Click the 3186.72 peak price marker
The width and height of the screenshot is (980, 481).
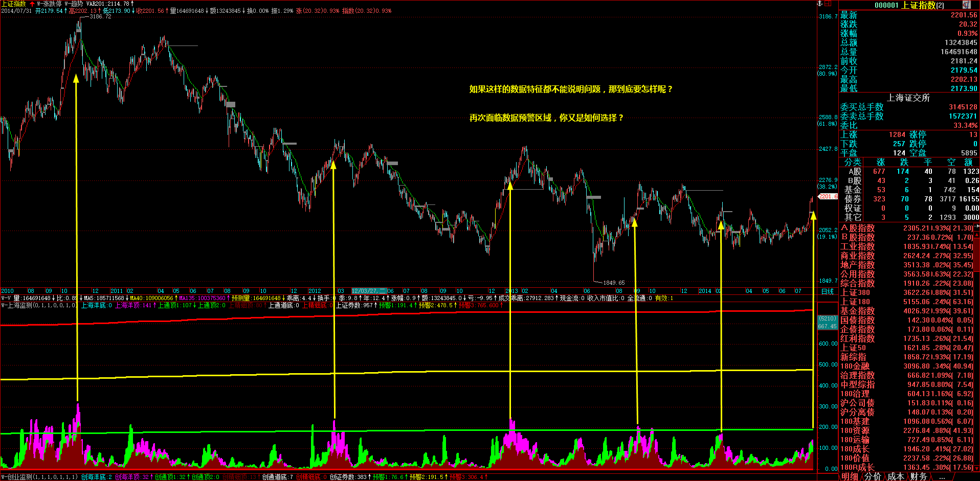click(x=100, y=16)
